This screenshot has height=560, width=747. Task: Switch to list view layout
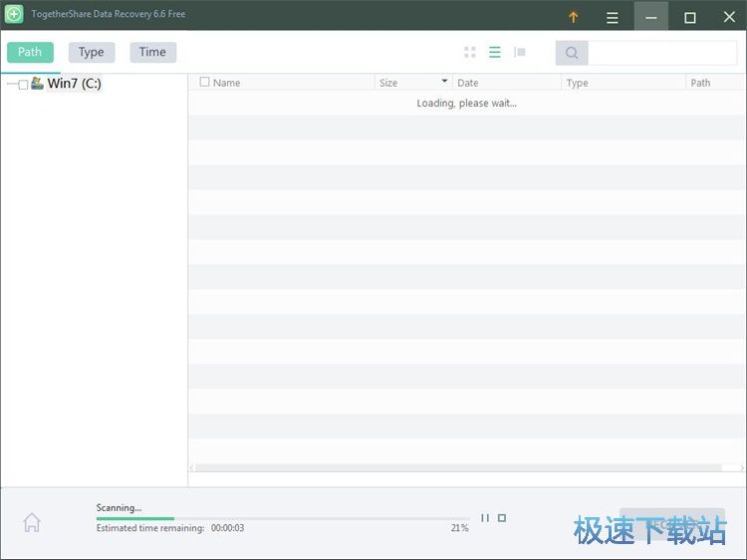[x=495, y=53]
